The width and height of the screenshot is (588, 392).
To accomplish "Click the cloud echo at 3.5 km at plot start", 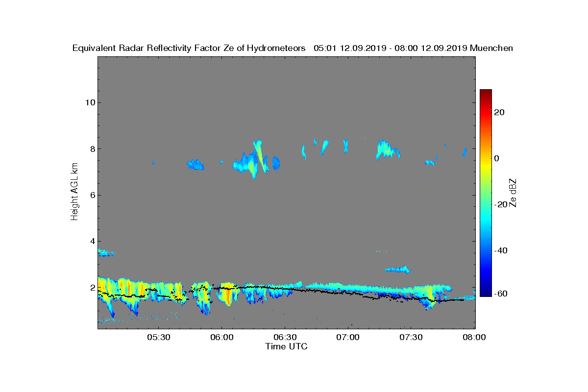I will [x=105, y=252].
